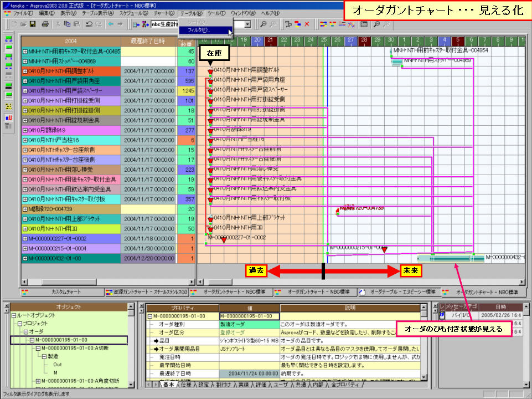Click the Print toolbar icon

click(45, 24)
